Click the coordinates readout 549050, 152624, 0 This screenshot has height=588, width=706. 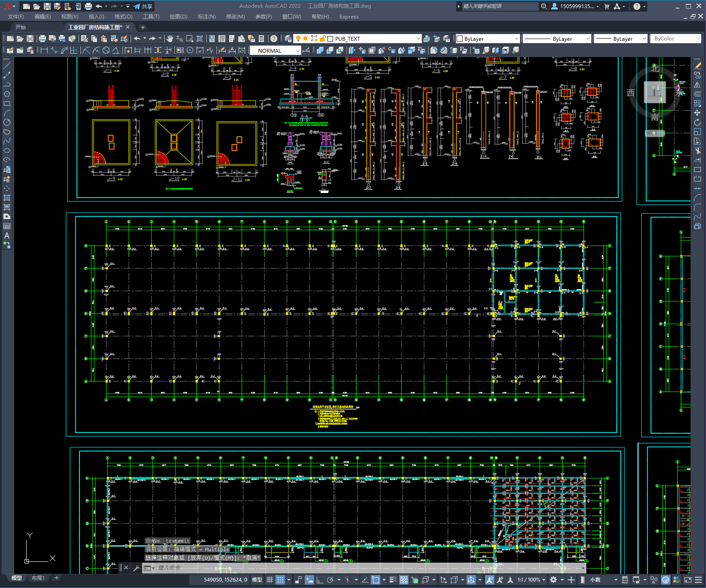click(x=225, y=580)
